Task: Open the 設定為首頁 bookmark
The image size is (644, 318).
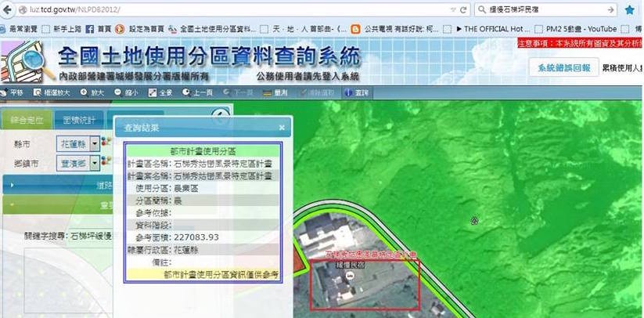Action: (x=139, y=29)
